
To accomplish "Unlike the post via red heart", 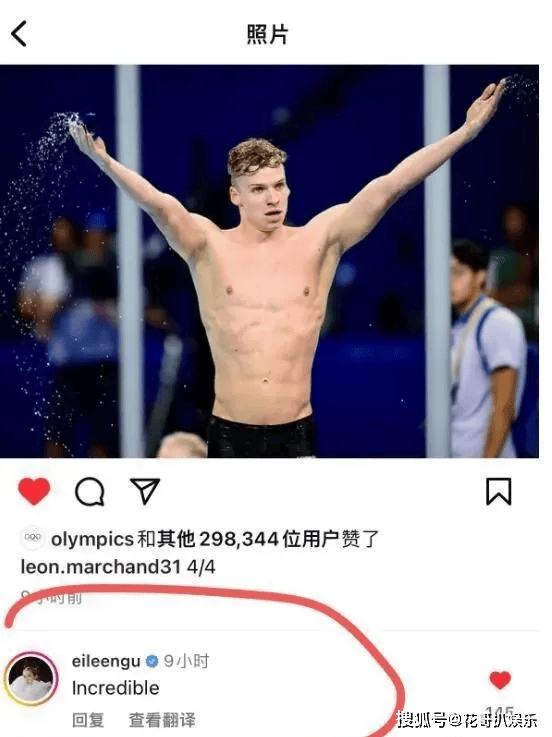I will [x=34, y=491].
